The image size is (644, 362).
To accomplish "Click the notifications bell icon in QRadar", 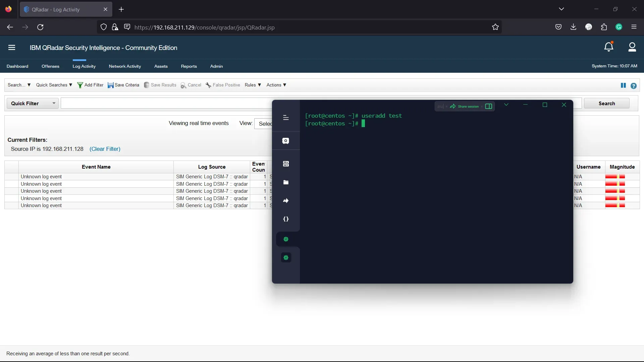I will click(x=609, y=47).
